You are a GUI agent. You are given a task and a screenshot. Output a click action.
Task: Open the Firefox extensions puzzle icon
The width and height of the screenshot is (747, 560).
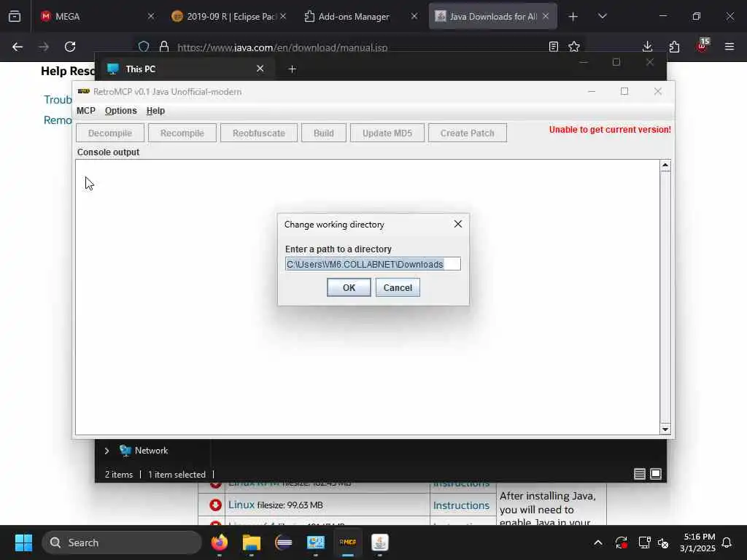click(x=674, y=47)
